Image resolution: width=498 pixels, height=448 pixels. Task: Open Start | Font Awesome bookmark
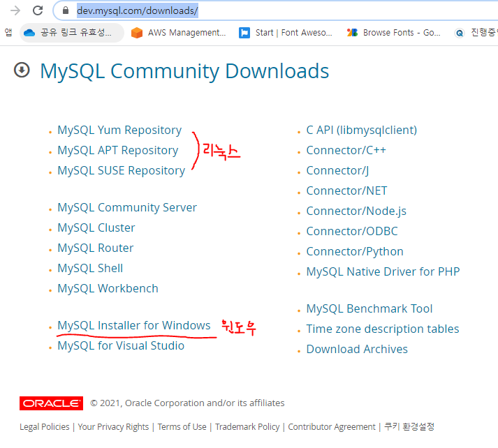(x=285, y=33)
